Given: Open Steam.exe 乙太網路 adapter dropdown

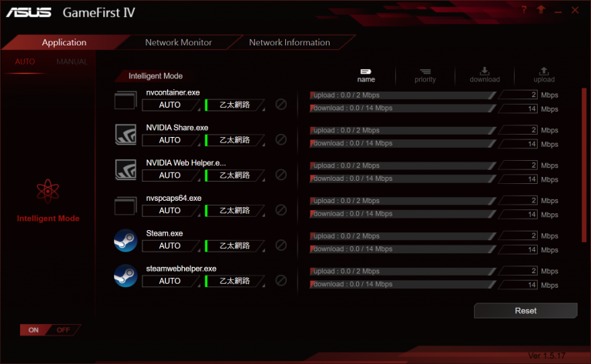Looking at the screenshot, I should pyautogui.click(x=235, y=246).
